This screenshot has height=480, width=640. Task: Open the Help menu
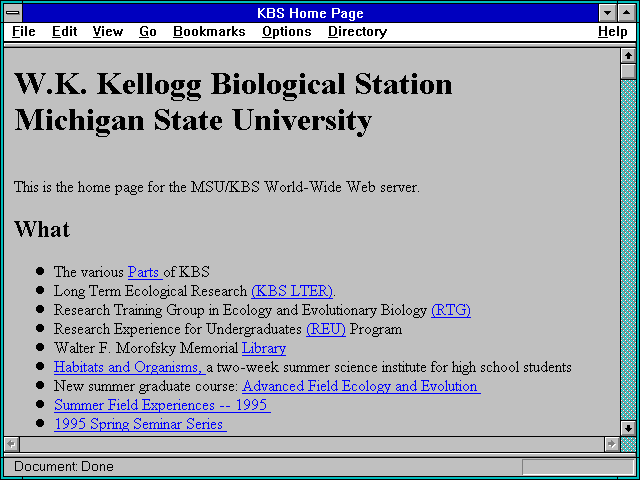pos(613,32)
